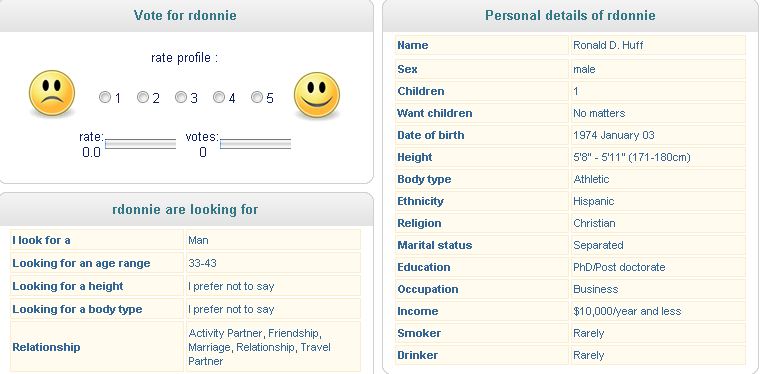Click the 'Height' field label
Image resolution: width=761 pixels, height=374 pixels.
(x=414, y=157)
